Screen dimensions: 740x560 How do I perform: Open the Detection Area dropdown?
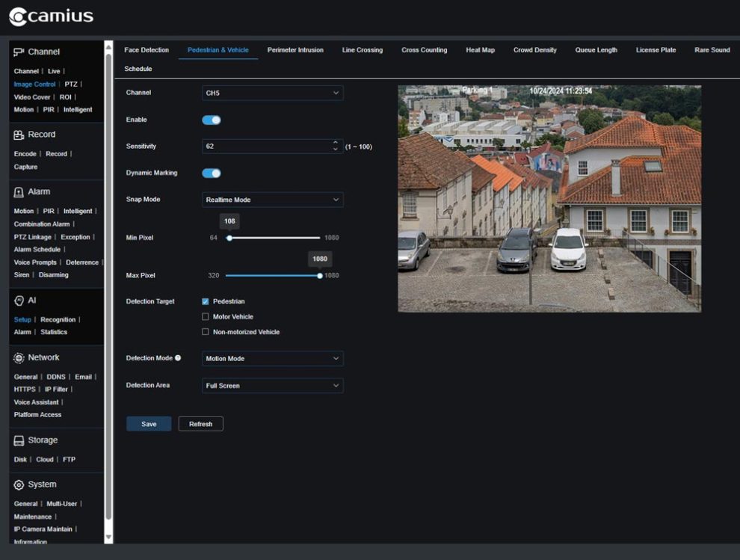[x=271, y=385]
